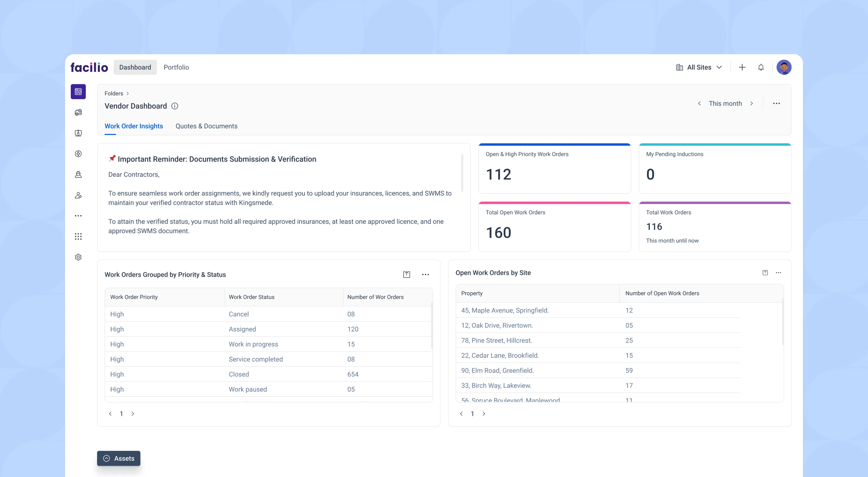
Task: Click the plus icon to add new
Action: [x=742, y=67]
